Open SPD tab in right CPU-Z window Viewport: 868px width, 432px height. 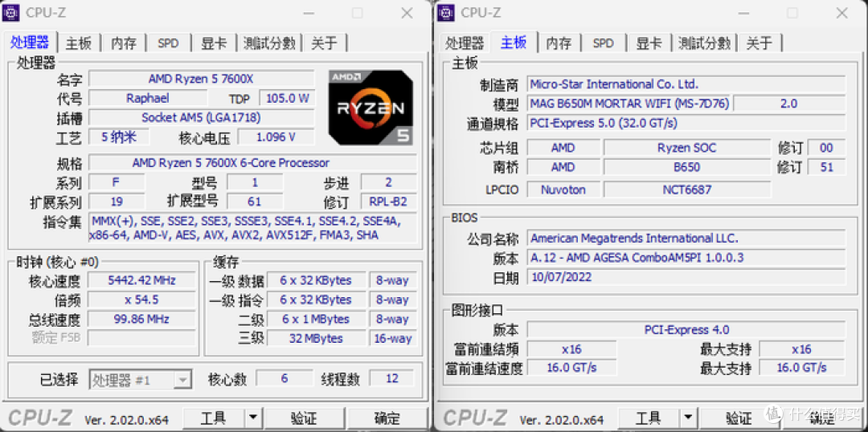(x=604, y=43)
